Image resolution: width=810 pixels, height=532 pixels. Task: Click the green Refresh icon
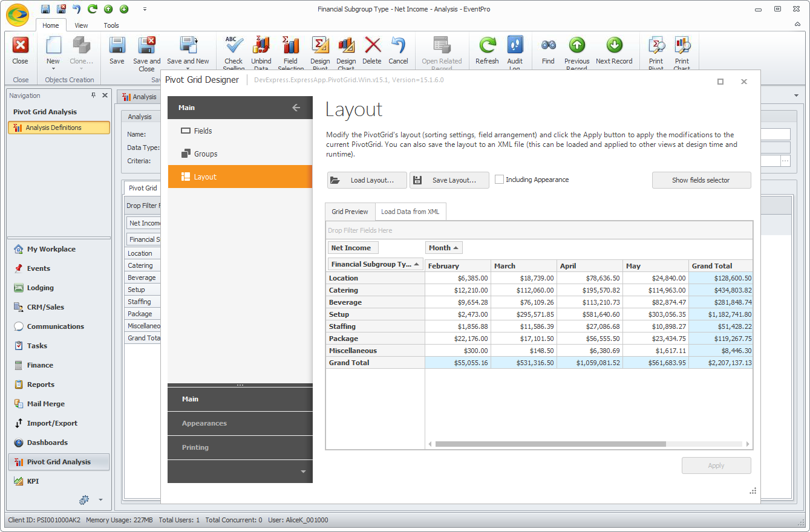pyautogui.click(x=487, y=46)
